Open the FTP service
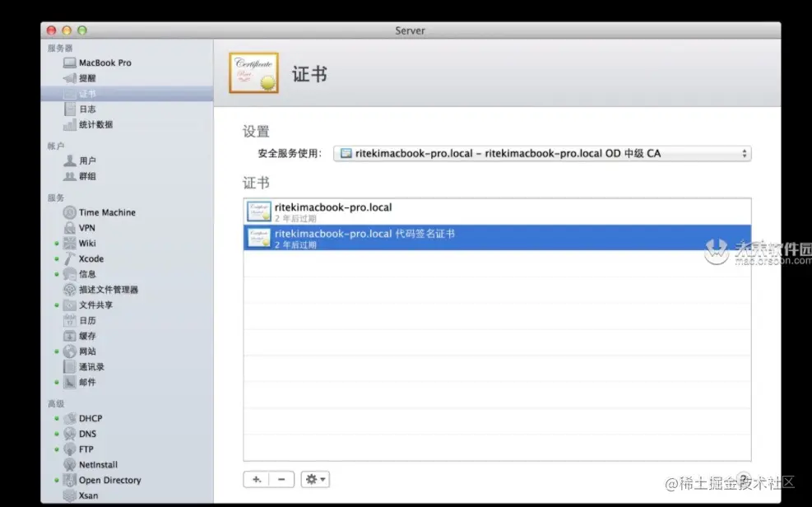Screen dimensions: 812x507 tap(79, 449)
